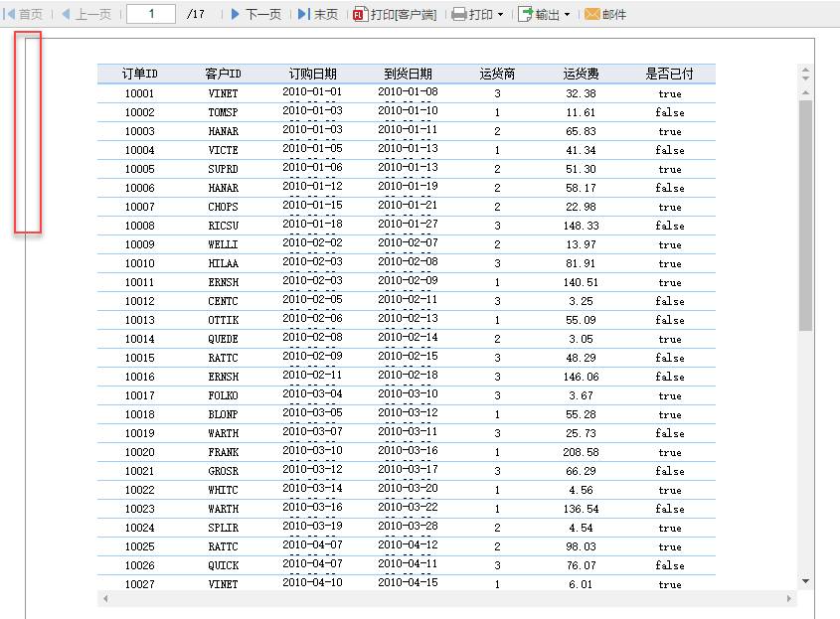Click the 上一页 previous page button
840x619 pixels.
86,14
